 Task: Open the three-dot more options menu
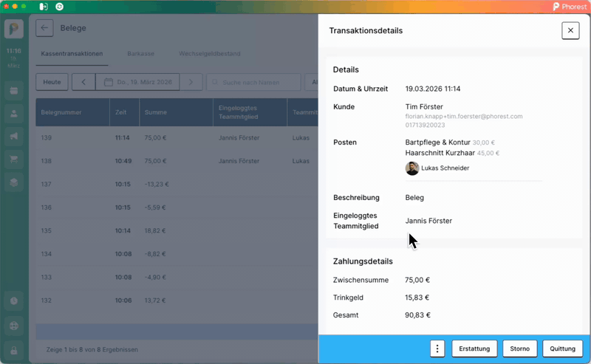[x=437, y=348]
